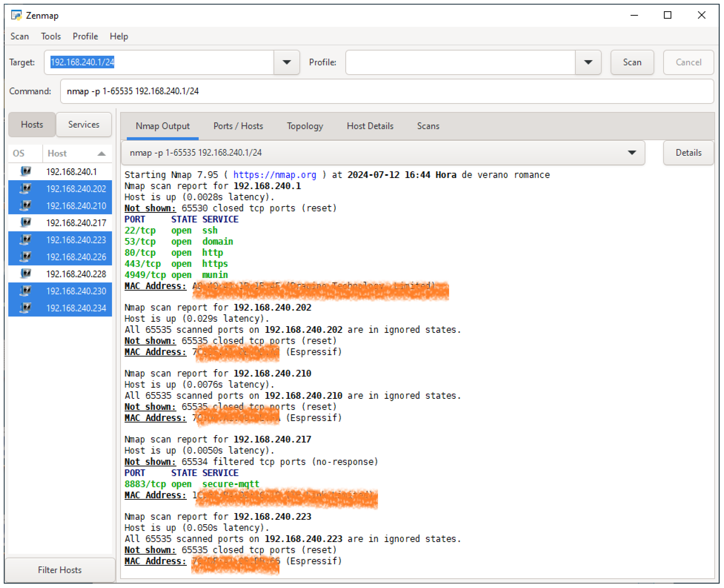Open the Profile menu
The height and width of the screenshot is (588, 724).
(85, 36)
